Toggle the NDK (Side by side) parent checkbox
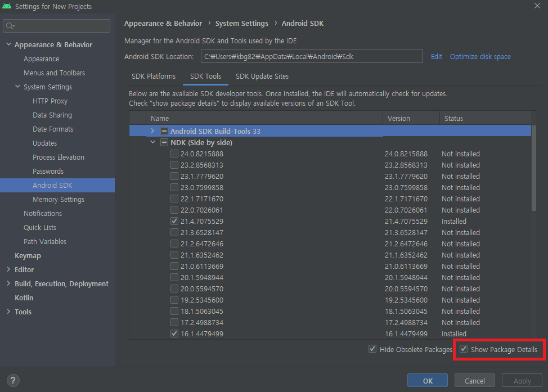 [164, 142]
